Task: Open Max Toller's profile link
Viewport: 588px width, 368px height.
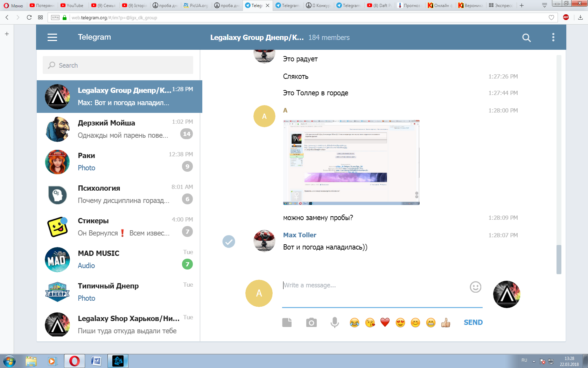Action: [x=300, y=235]
